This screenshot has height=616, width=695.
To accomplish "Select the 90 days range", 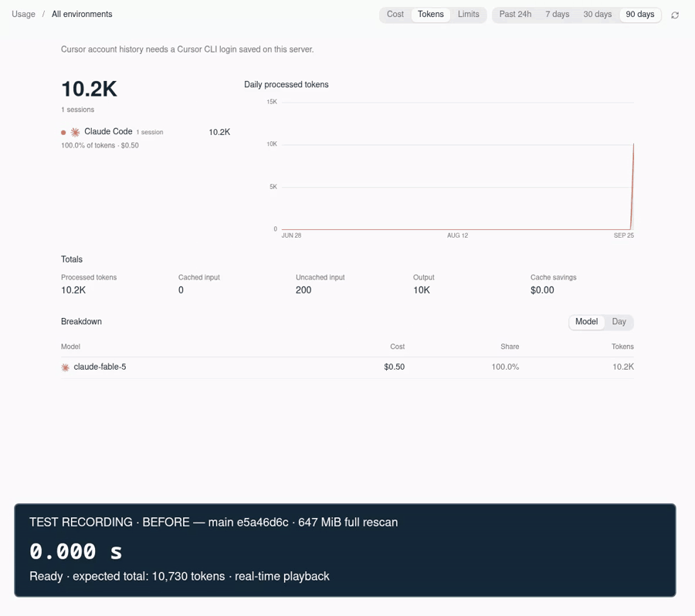I will [639, 14].
